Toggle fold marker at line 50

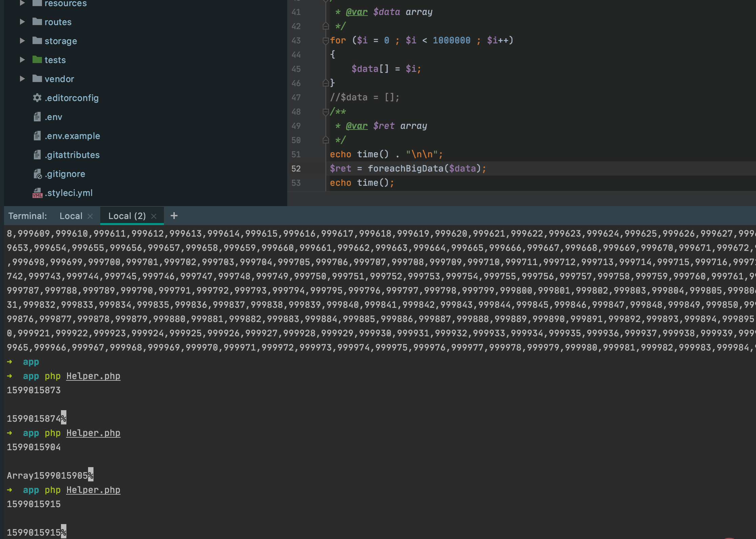coord(326,140)
